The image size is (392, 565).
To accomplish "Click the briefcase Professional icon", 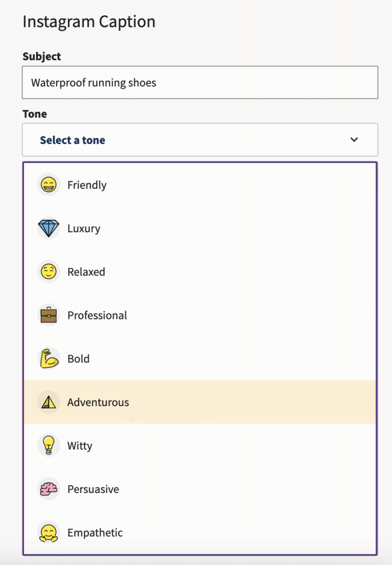I will pos(49,315).
